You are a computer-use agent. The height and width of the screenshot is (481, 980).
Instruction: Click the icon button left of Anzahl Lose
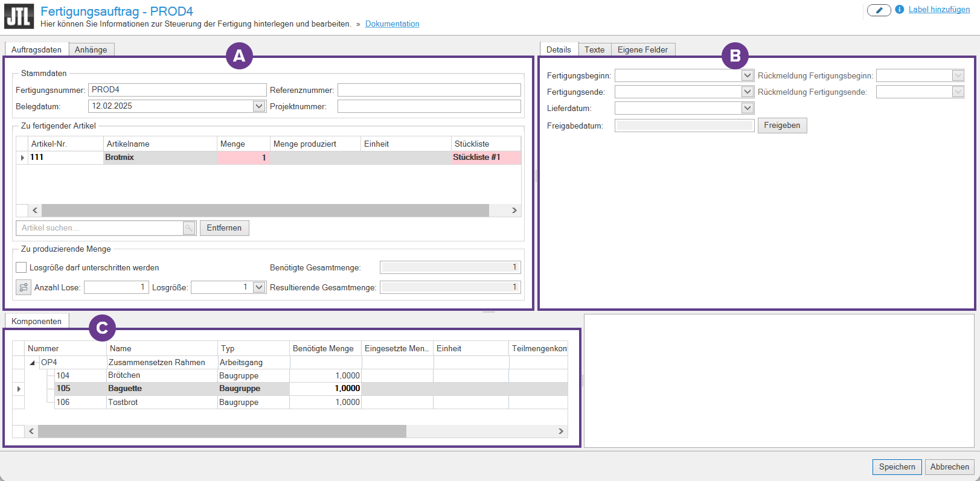tap(24, 287)
